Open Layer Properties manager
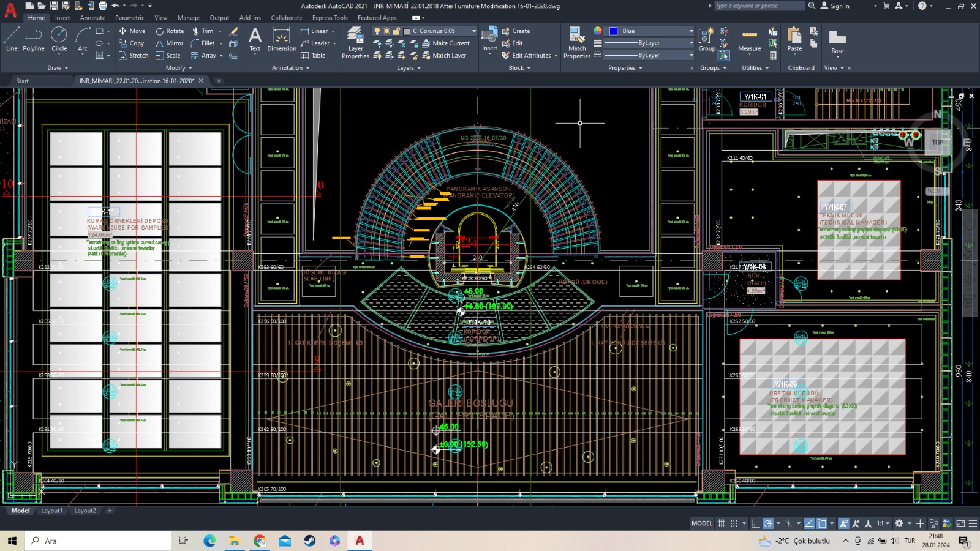Screen dimensions: 980x551 tap(355, 43)
